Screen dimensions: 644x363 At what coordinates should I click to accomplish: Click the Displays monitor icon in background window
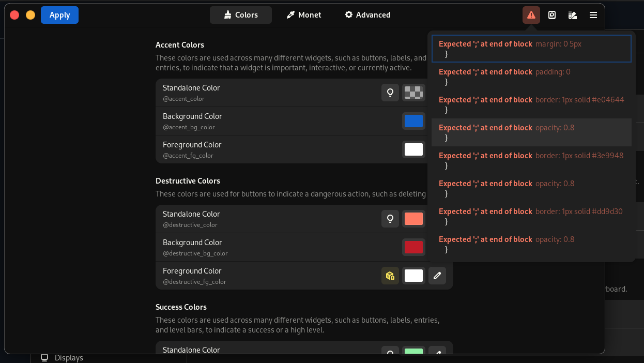click(44, 358)
